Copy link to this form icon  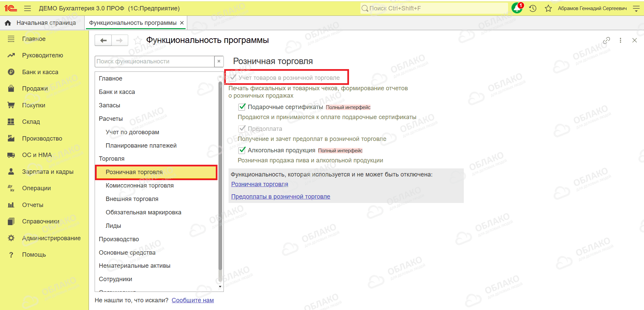pos(606,40)
